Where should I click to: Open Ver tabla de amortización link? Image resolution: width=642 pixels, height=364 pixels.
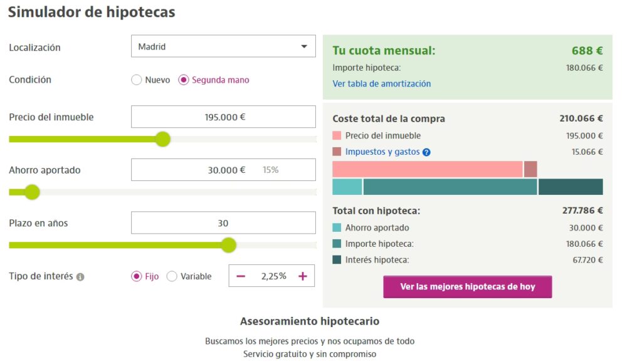(381, 83)
